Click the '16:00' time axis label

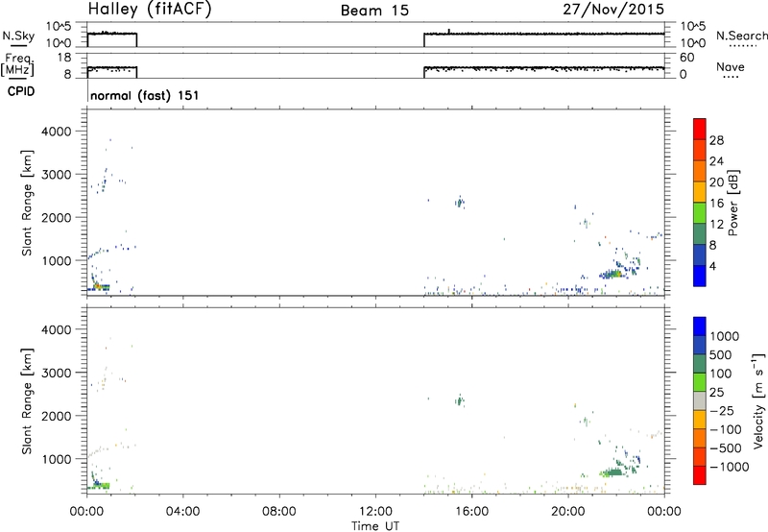coord(471,512)
